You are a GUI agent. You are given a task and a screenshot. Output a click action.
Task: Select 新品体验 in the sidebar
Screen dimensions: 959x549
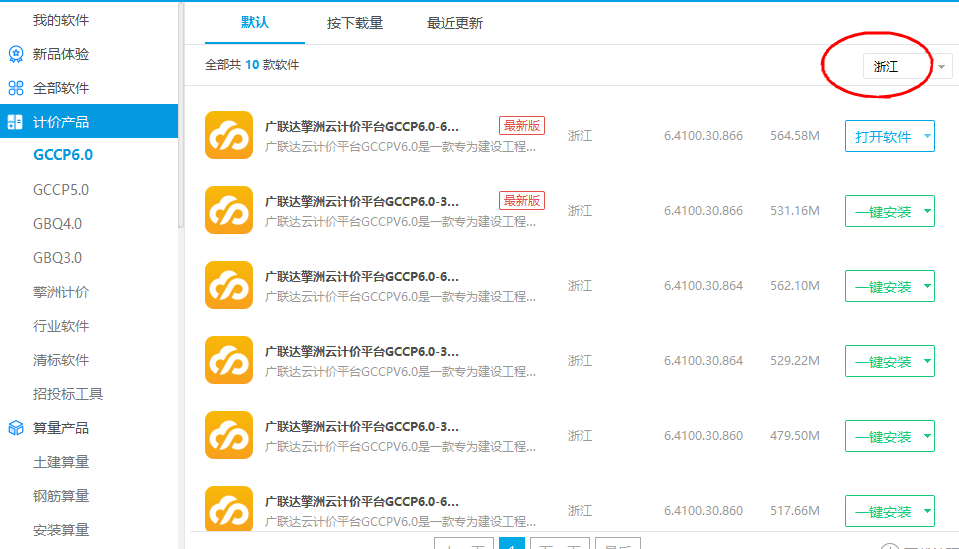click(61, 54)
